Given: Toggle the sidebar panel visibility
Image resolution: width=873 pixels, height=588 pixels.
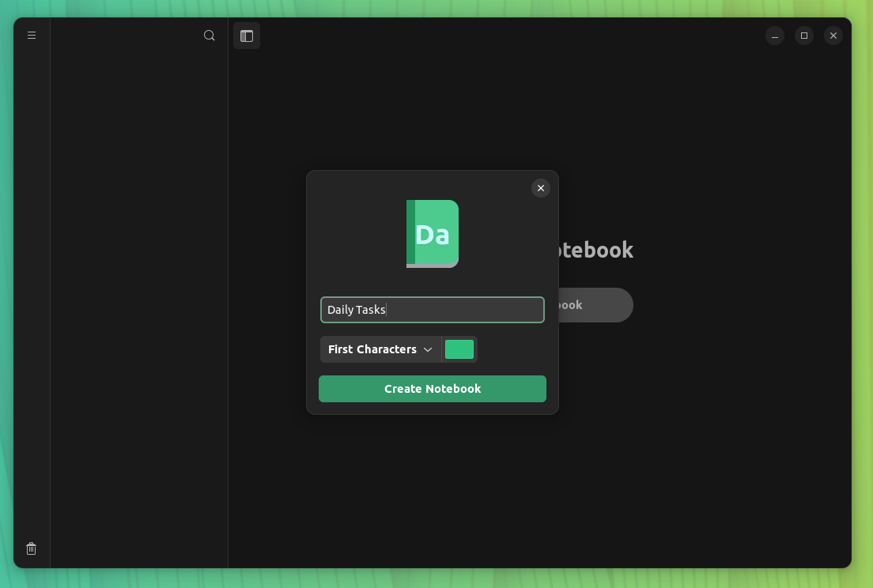Looking at the screenshot, I should tap(246, 35).
